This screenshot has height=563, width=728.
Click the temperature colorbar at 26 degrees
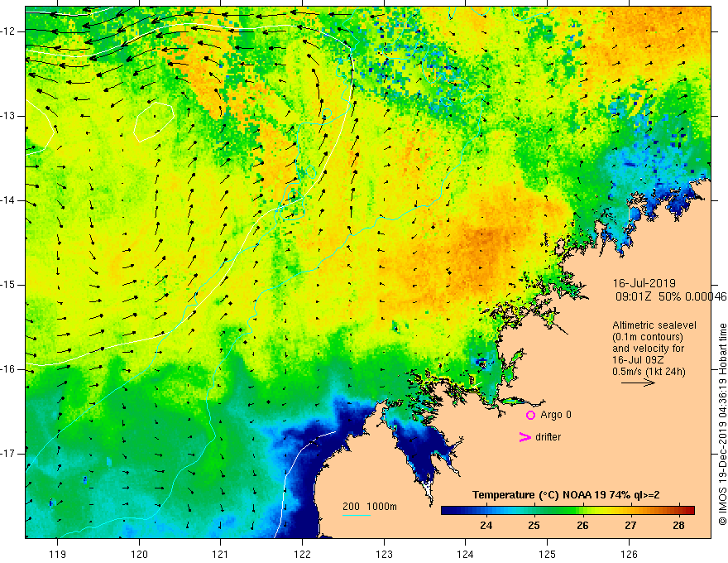click(x=582, y=511)
